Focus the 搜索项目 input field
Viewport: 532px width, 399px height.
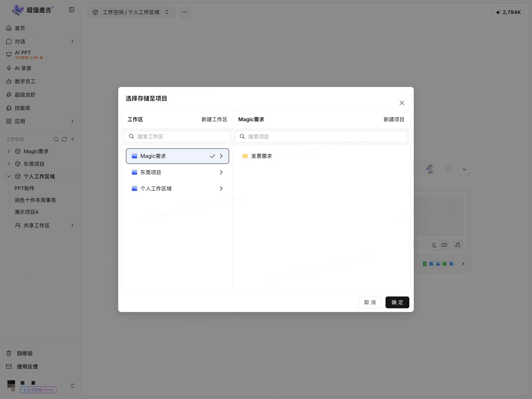(x=321, y=137)
